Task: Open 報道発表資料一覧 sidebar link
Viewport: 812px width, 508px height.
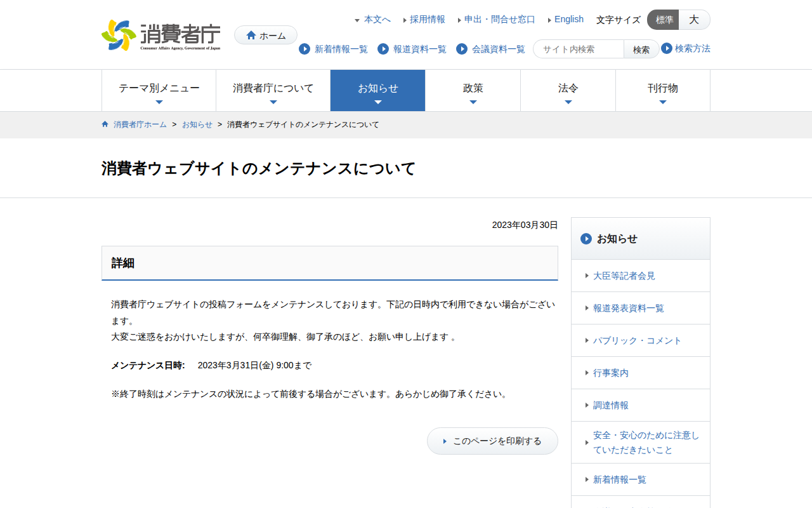Action: (629, 308)
